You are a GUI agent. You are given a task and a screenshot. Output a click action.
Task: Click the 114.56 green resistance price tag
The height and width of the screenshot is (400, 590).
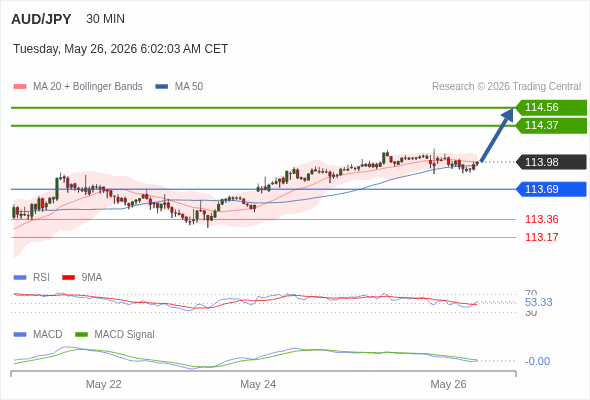pos(551,107)
